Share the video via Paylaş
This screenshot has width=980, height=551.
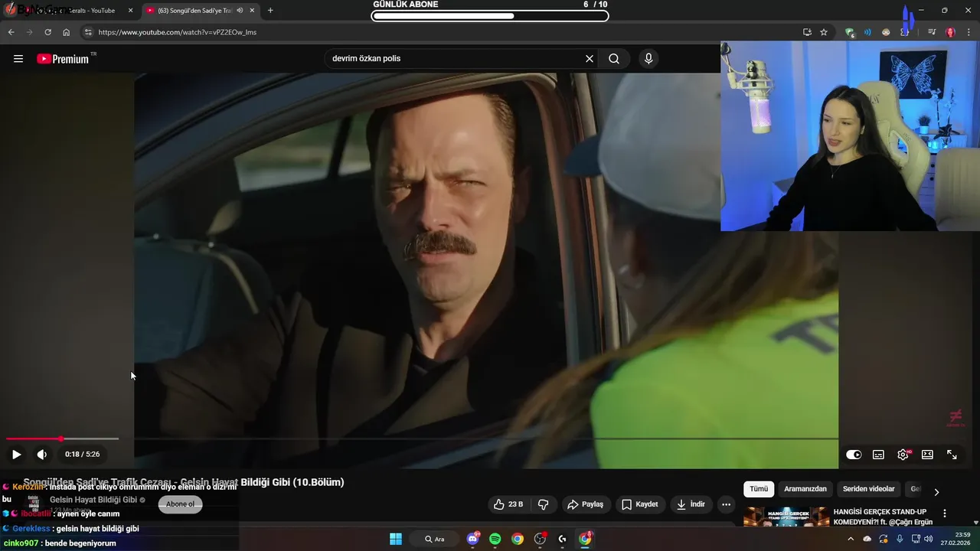tap(586, 504)
